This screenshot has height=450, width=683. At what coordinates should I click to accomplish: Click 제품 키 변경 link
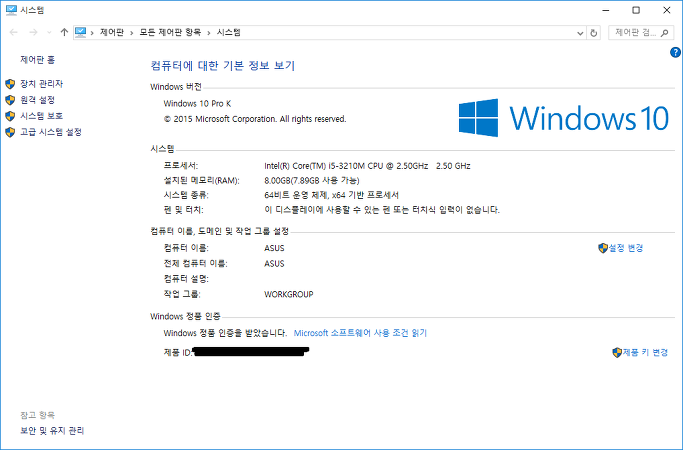[x=645, y=352]
